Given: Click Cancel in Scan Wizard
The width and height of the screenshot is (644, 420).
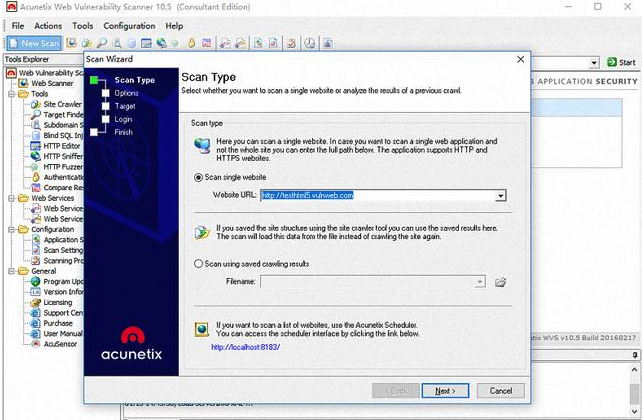Looking at the screenshot, I should (x=501, y=391).
